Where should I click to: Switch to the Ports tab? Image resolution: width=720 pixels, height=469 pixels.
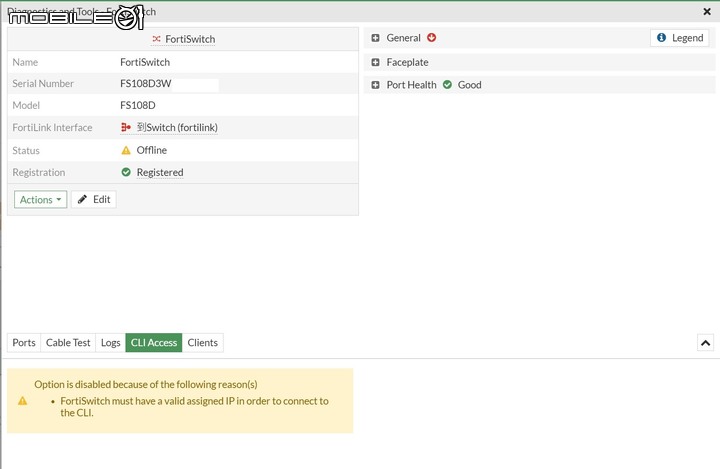point(24,343)
